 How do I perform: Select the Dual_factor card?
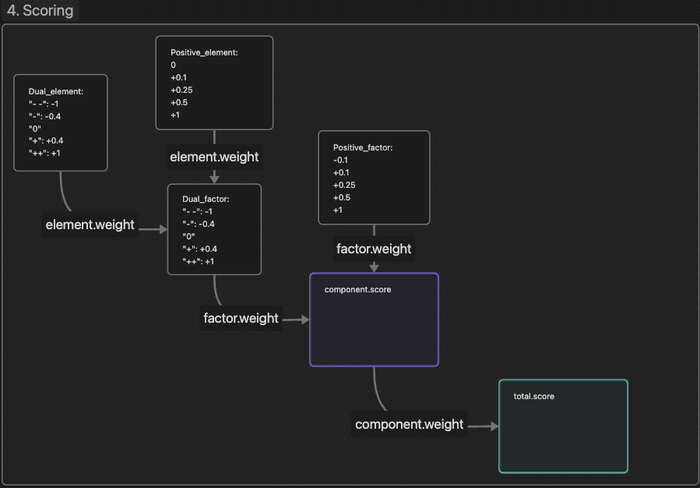click(214, 229)
